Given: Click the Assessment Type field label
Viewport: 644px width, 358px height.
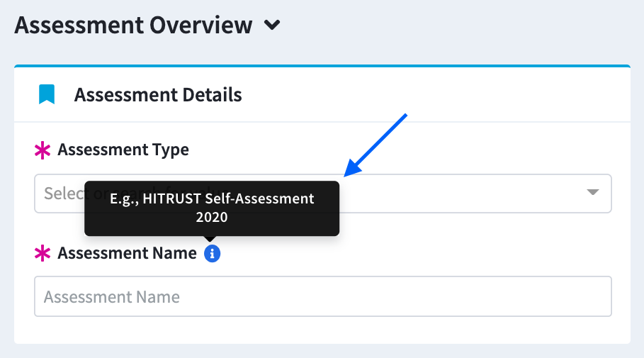Looking at the screenshot, I should [123, 150].
